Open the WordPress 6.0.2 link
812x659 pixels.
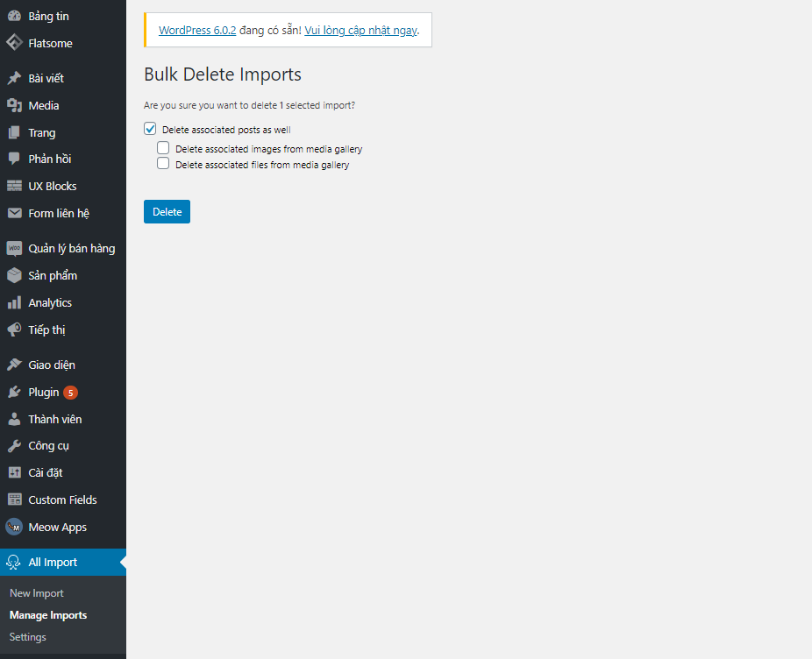[x=197, y=30]
